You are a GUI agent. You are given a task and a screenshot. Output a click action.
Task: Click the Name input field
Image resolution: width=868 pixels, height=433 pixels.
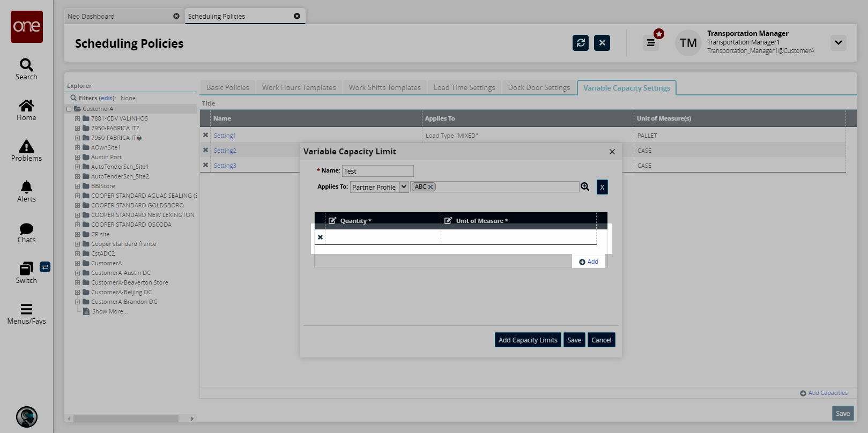[x=377, y=171]
